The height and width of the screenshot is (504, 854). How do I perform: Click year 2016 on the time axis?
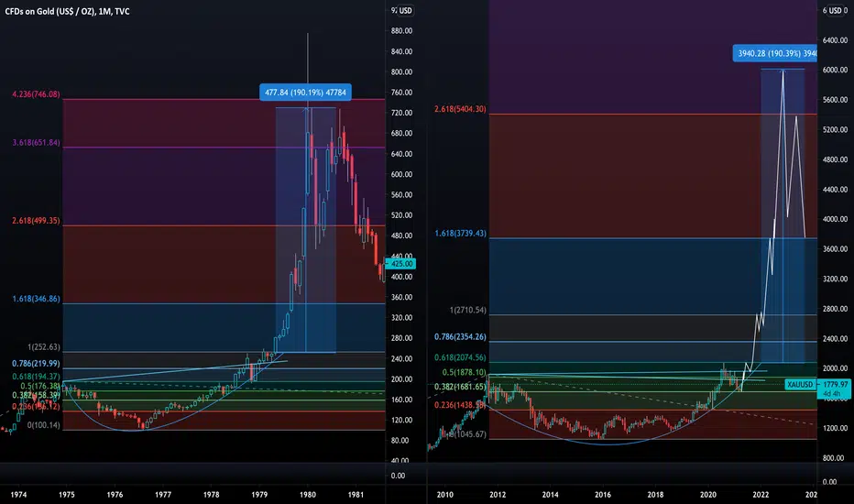[603, 495]
